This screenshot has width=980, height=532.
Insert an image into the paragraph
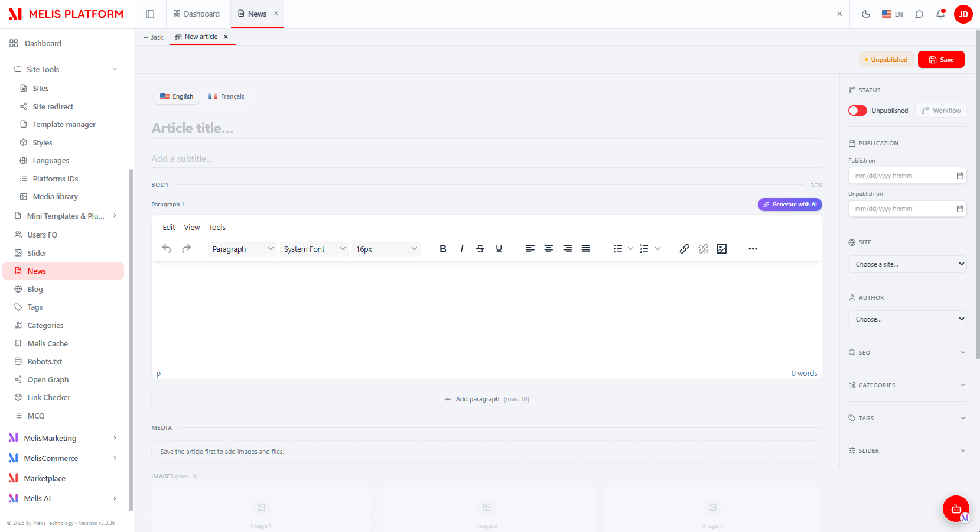tap(722, 249)
